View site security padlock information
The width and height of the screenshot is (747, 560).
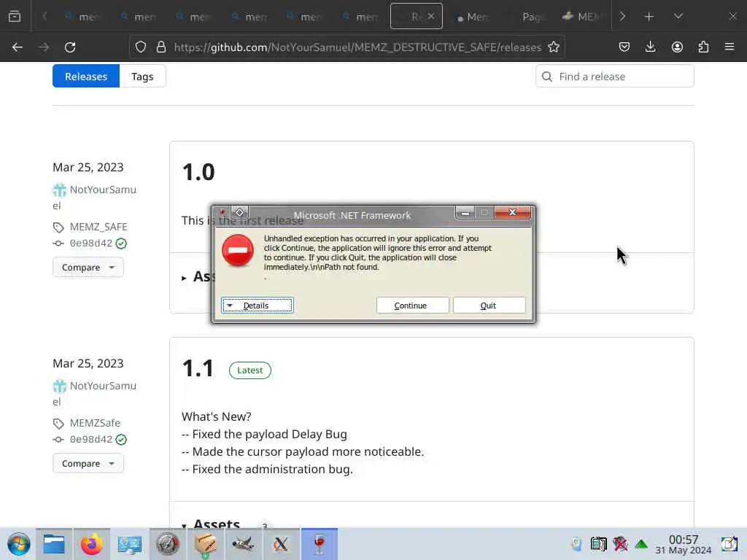click(161, 47)
